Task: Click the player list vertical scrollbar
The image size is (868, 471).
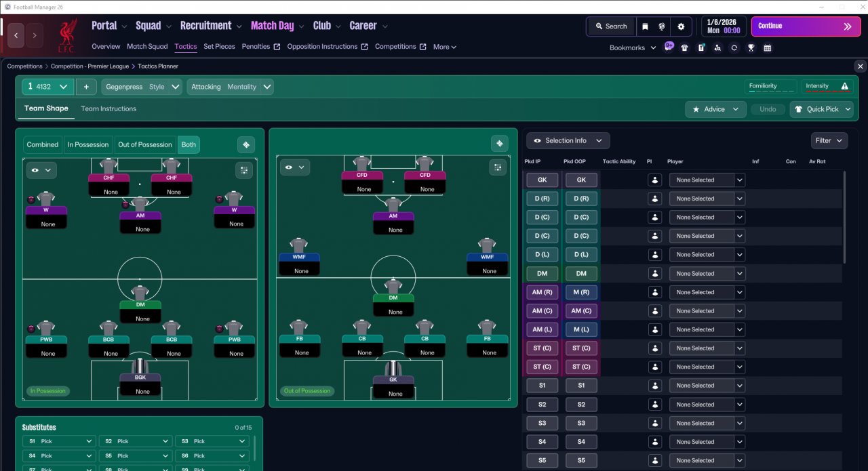Action: tap(845, 217)
